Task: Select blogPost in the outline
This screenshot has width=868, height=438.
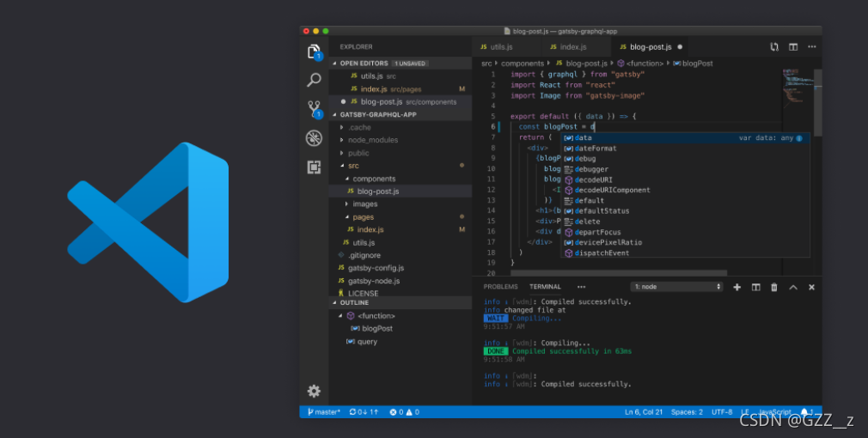Action: coord(400,328)
